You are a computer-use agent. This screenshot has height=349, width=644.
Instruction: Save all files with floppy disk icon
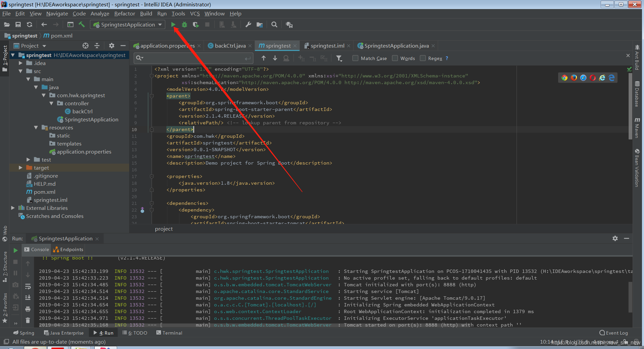point(18,24)
